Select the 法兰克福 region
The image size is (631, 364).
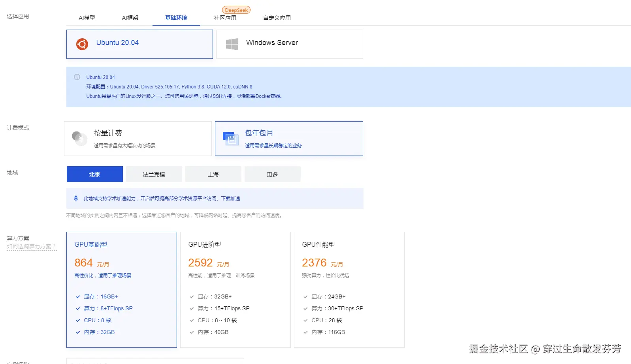click(154, 174)
